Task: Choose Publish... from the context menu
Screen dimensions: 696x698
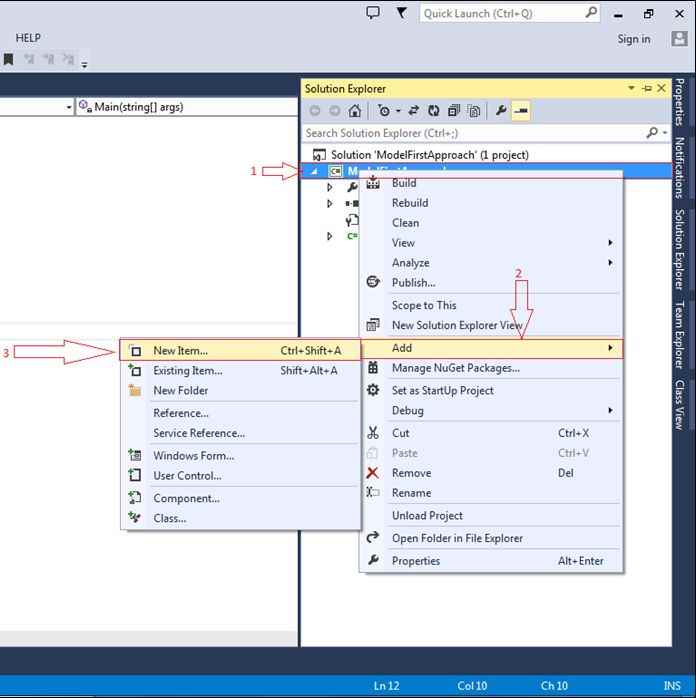Action: (x=491, y=283)
